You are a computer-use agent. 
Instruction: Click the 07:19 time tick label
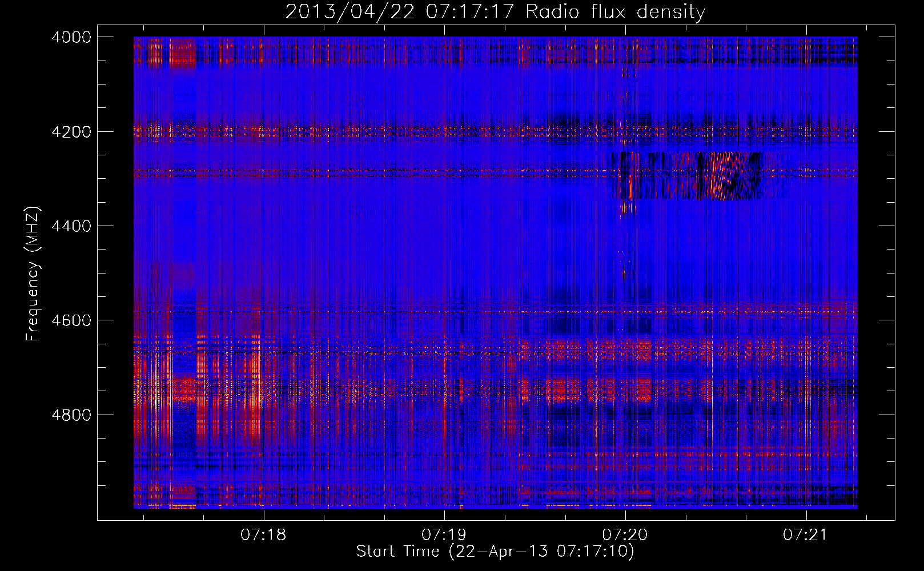[444, 534]
